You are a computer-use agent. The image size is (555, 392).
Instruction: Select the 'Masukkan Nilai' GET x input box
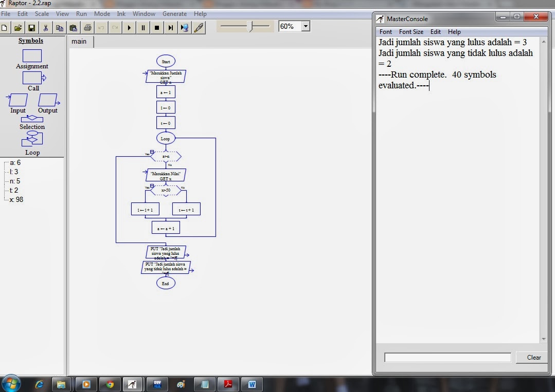coord(166,176)
